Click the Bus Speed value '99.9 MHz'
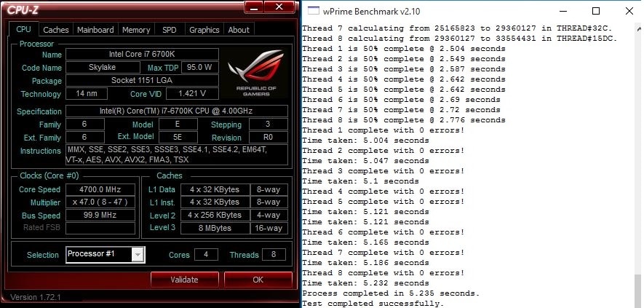 click(x=100, y=215)
